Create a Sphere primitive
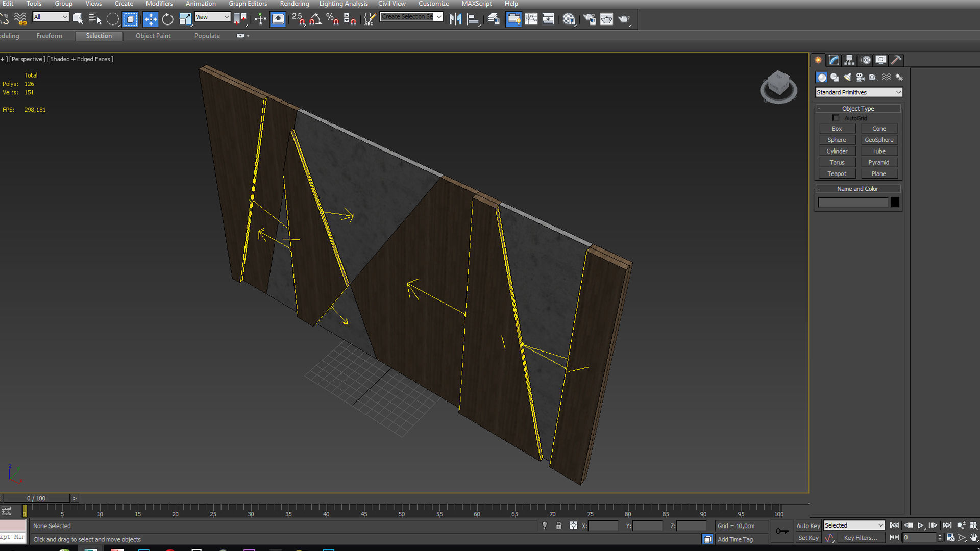 837,140
